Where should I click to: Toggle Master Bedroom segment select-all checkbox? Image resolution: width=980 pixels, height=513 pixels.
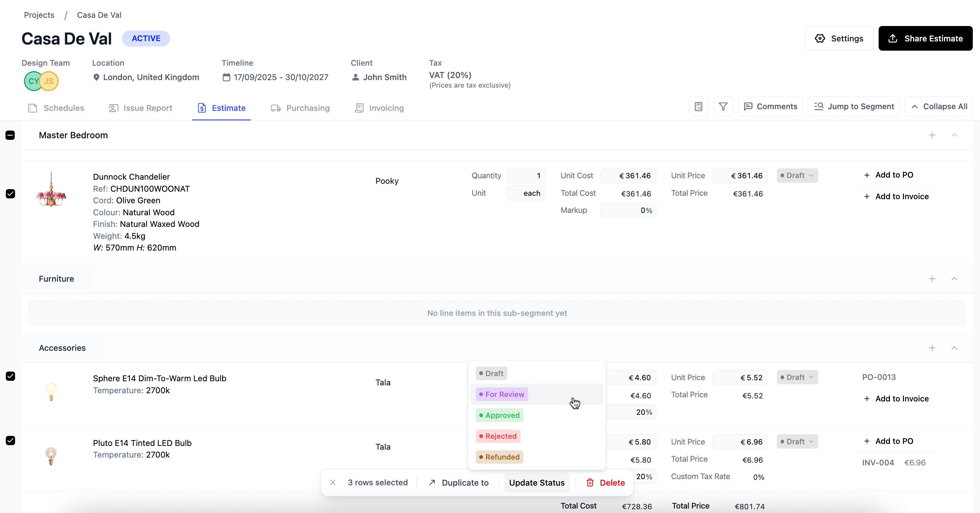pyautogui.click(x=10, y=135)
